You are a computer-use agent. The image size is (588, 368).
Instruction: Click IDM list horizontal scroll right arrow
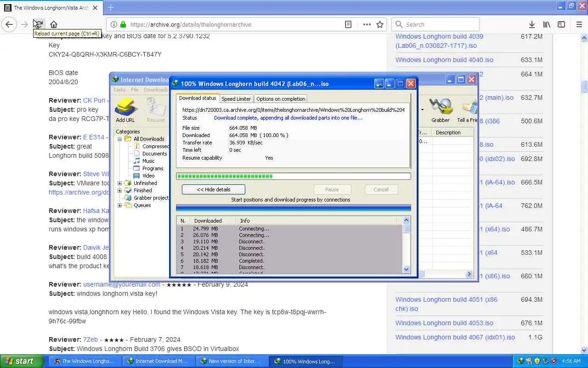point(469,274)
